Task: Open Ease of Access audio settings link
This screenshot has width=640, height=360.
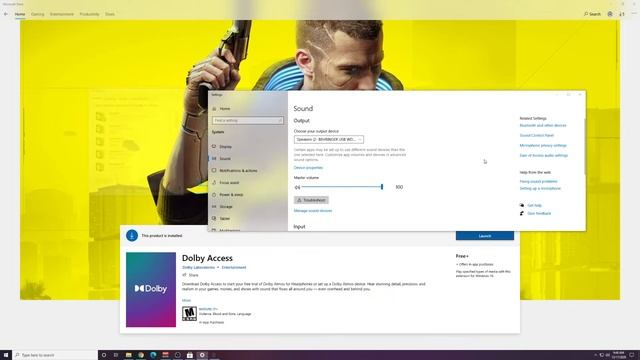Action: click(x=544, y=156)
